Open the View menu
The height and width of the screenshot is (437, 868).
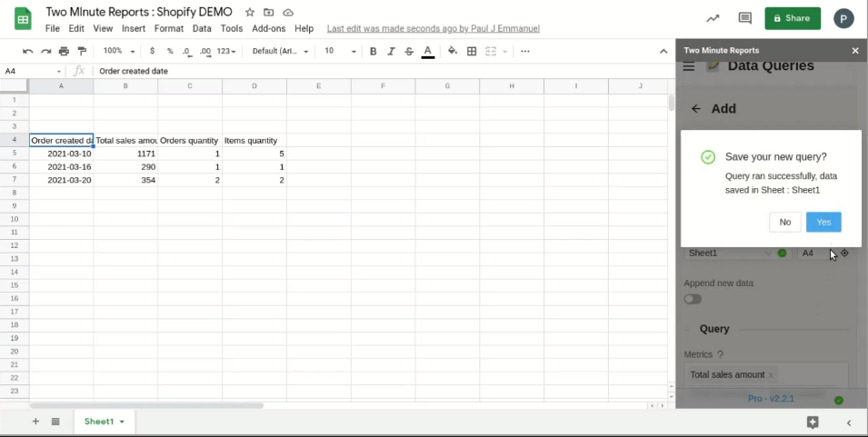click(x=103, y=28)
